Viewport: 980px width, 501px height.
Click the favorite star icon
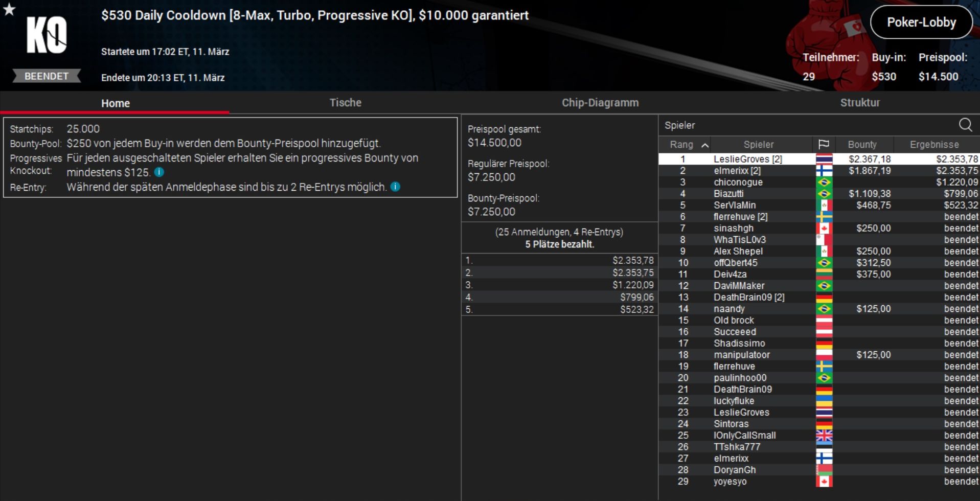click(x=9, y=9)
